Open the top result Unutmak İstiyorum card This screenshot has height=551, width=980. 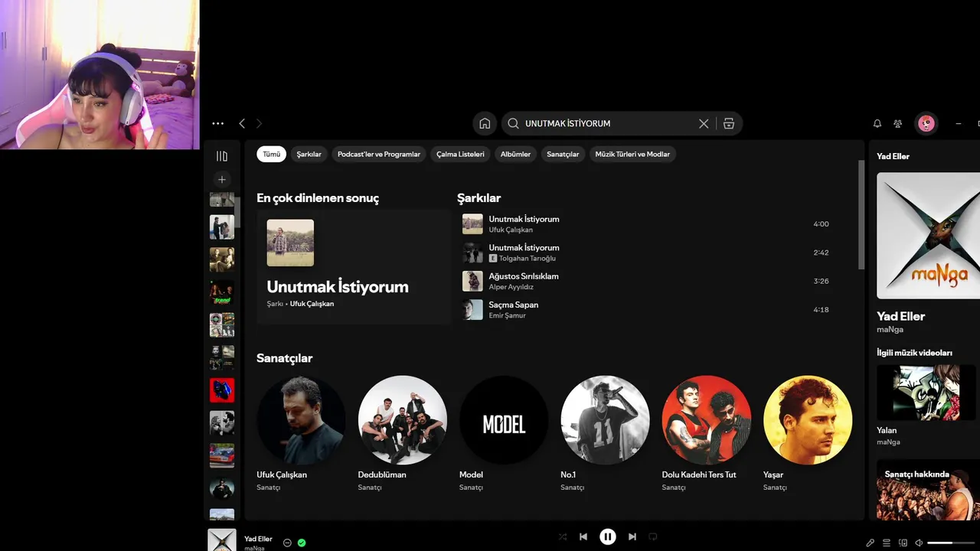(x=354, y=267)
